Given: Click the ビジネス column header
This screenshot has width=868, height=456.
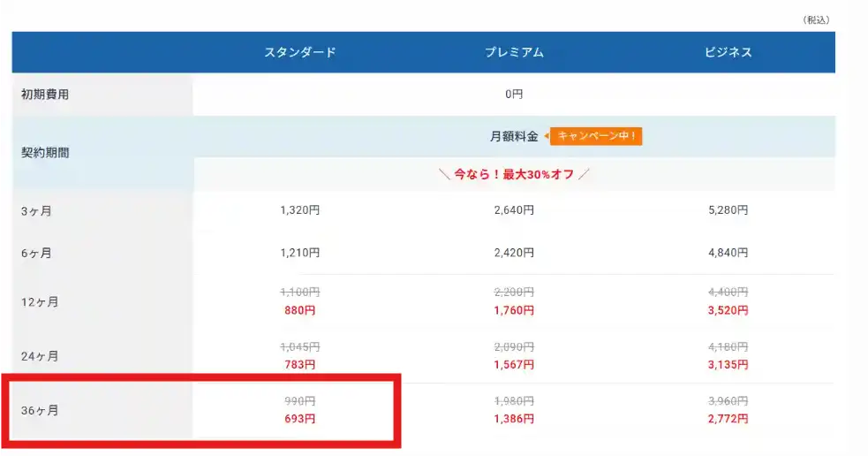Looking at the screenshot, I should pyautogui.click(x=728, y=53).
